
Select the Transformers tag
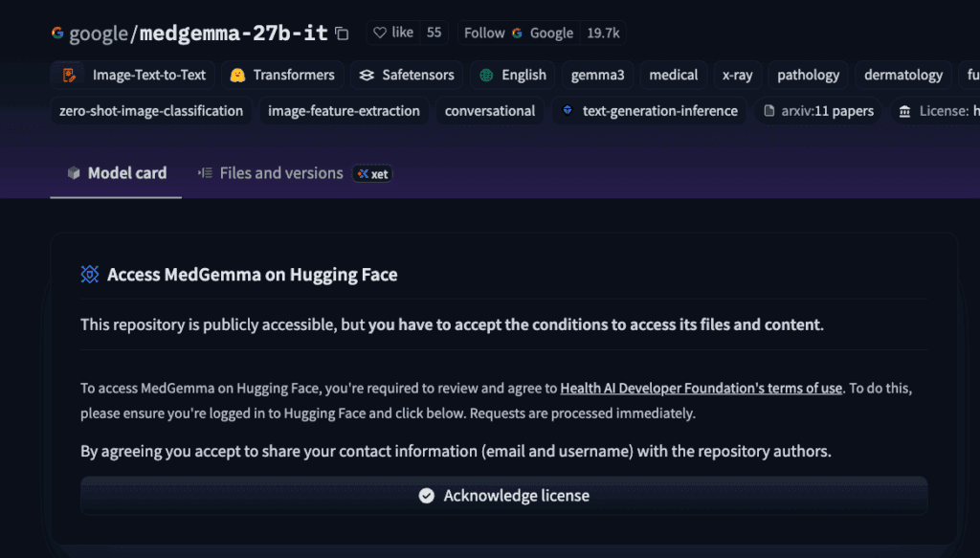click(x=282, y=75)
